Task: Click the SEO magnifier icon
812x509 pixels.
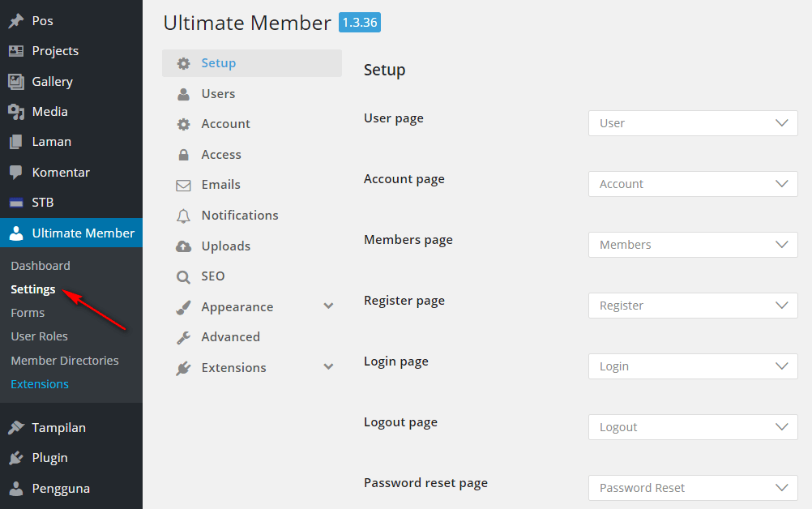Action: pos(184,276)
